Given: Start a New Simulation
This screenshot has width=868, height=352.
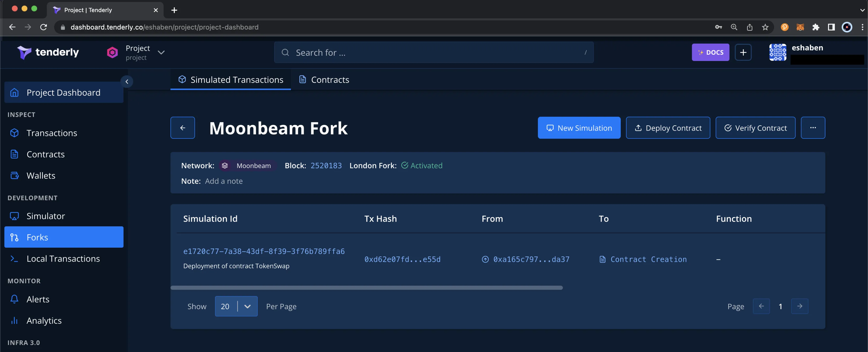Looking at the screenshot, I should pos(579,128).
